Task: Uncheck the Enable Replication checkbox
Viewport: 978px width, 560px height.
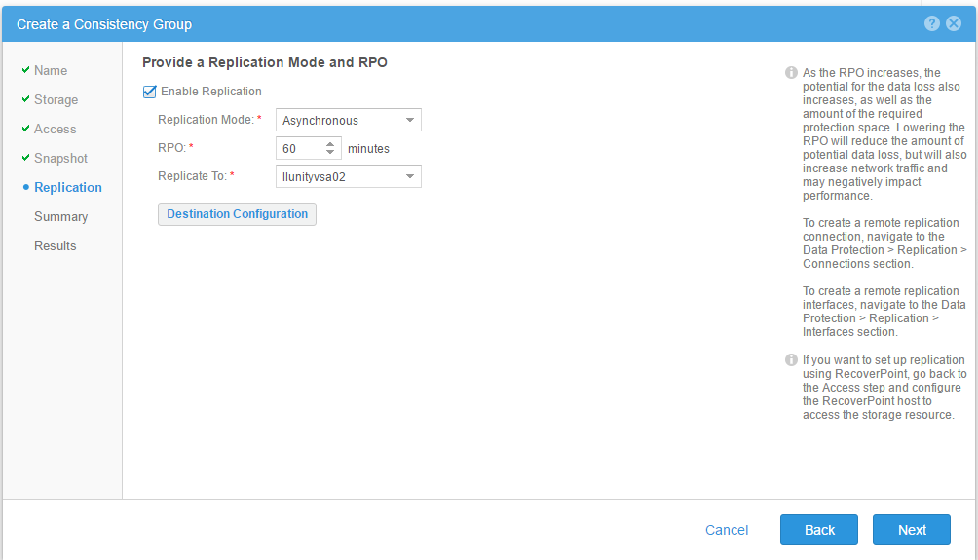Action: coord(150,92)
